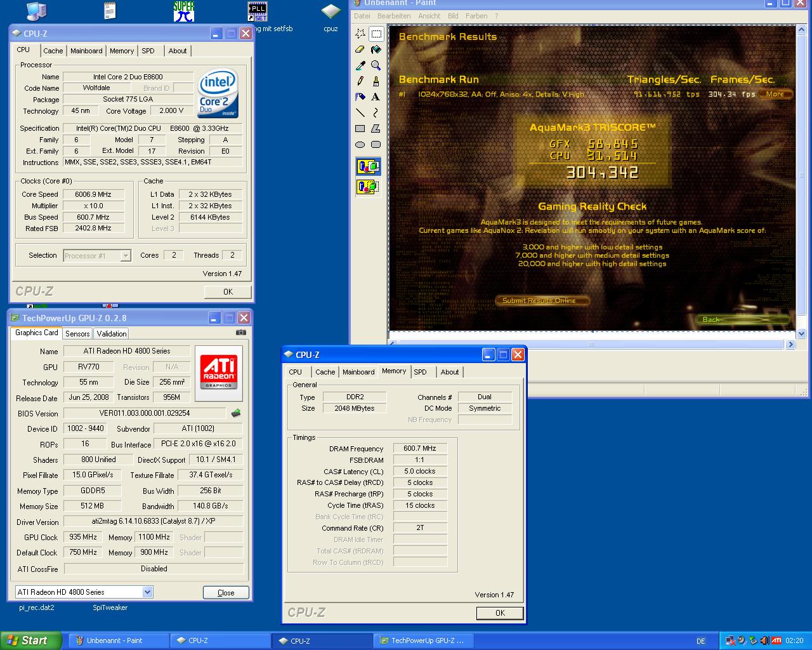Switch to the Sensors tab in GPU-Z
The image size is (812, 650).
pyautogui.click(x=77, y=334)
